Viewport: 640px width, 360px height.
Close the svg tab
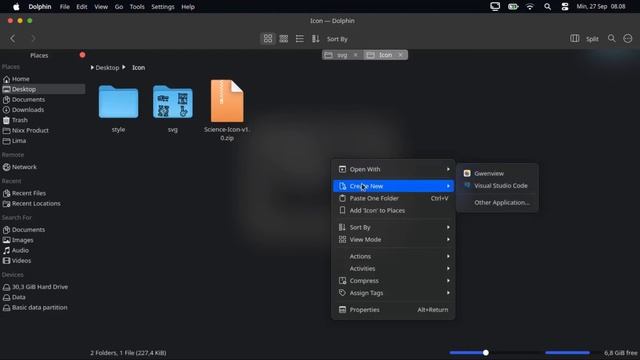[x=356, y=55]
